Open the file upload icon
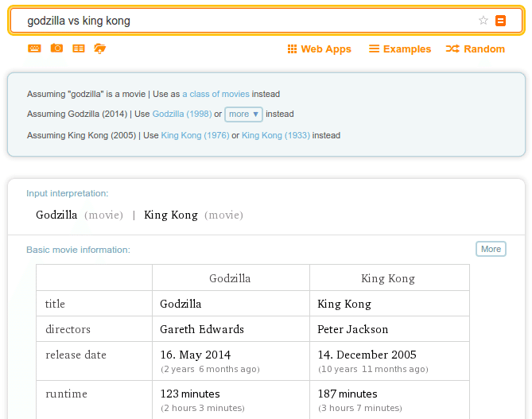This screenshot has height=419, width=532. click(99, 48)
